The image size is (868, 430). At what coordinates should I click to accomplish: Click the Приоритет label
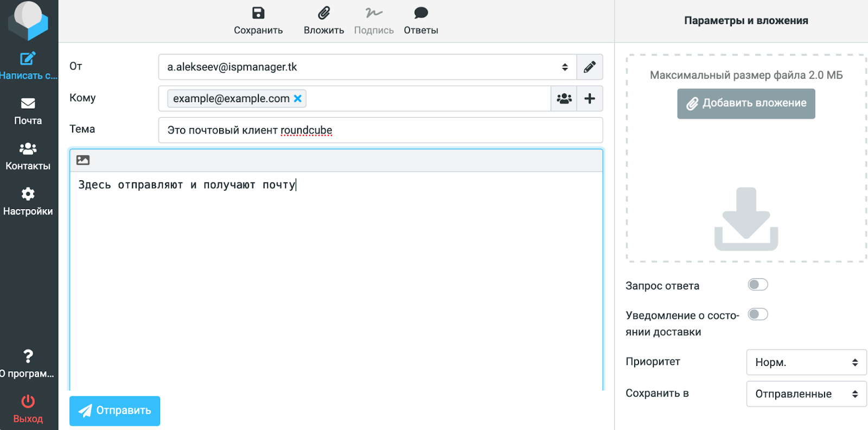click(x=653, y=362)
